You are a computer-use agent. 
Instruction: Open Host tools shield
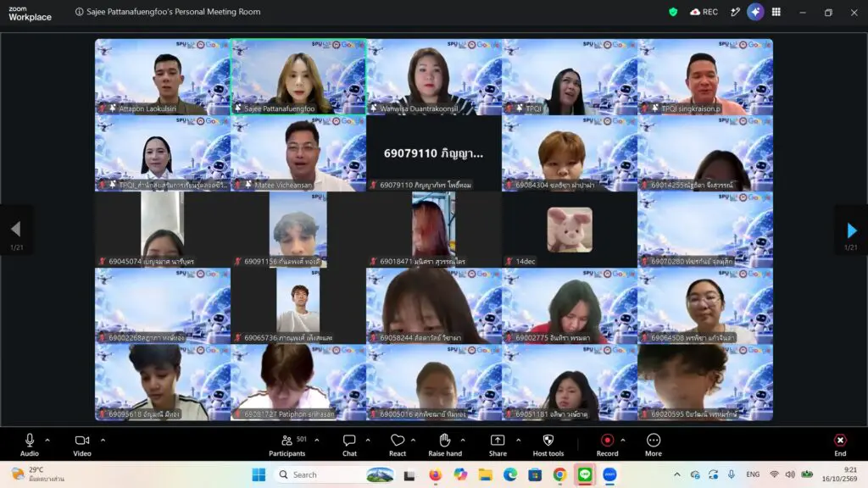tap(548, 445)
